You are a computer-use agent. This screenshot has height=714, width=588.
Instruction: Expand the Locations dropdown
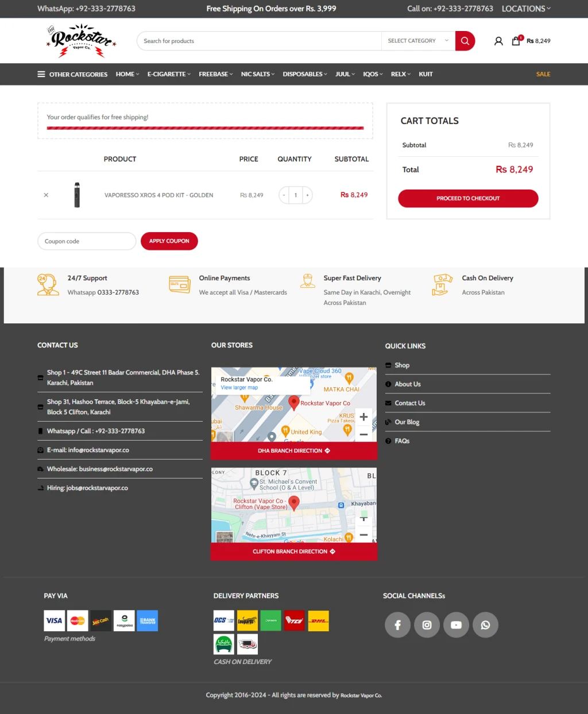coord(526,9)
